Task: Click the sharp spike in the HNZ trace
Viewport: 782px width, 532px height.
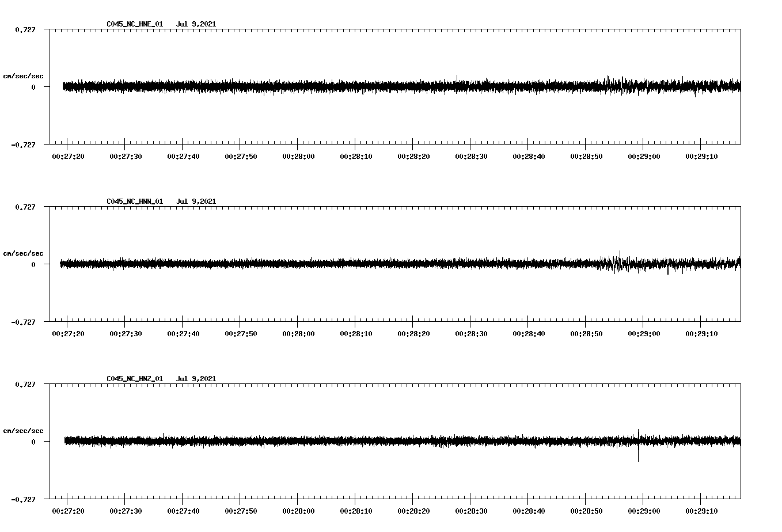Action: tap(638, 446)
